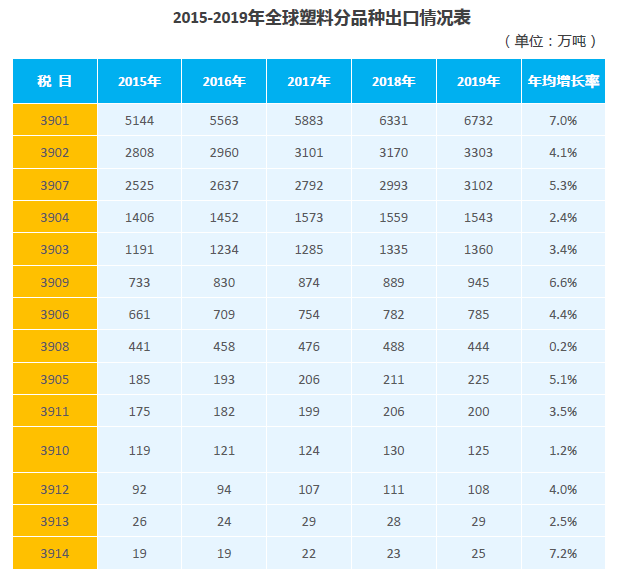Select cell value 225 in row 3905
Screen dimensions: 622x586
[479, 379]
